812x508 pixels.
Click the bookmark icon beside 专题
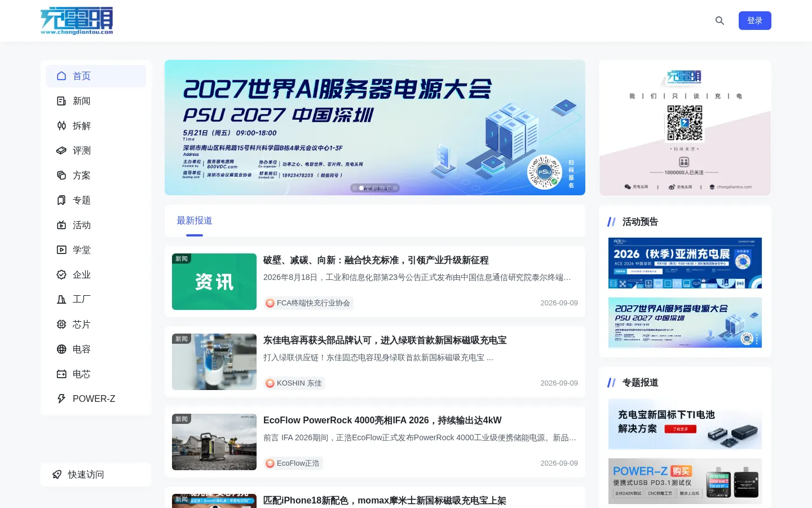coord(61,200)
